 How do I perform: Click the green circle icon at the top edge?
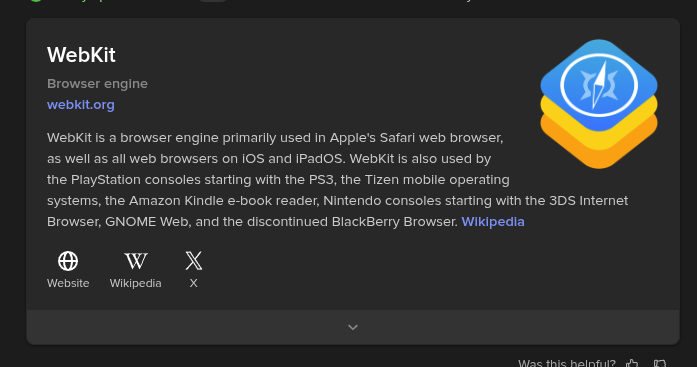[x=36, y=1]
